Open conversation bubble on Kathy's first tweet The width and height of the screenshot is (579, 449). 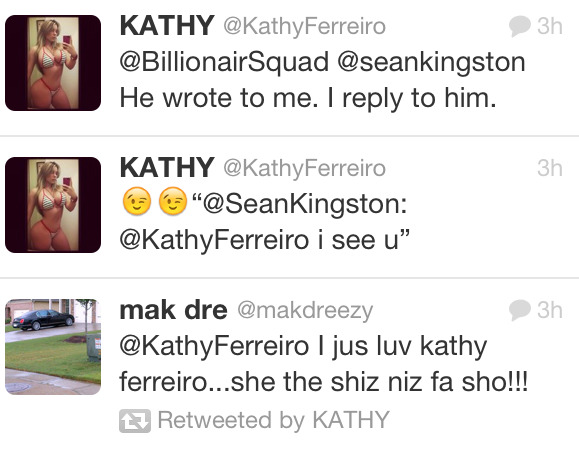[x=520, y=26]
